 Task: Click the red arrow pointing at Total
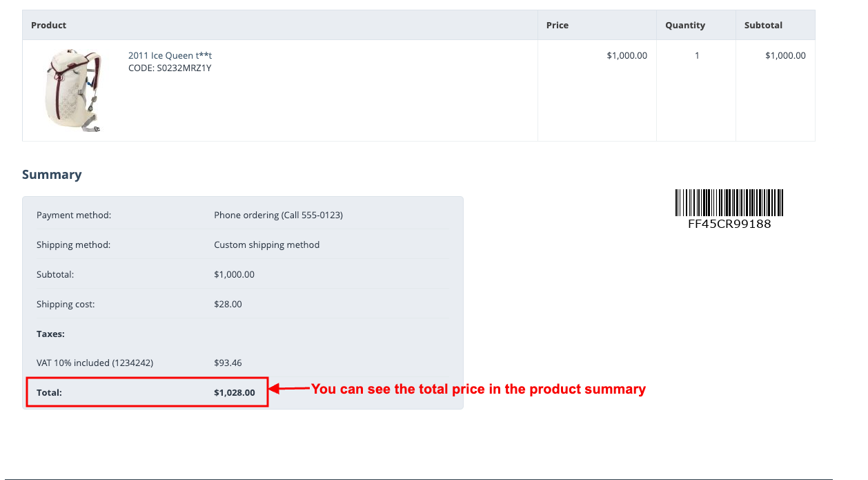coord(289,390)
